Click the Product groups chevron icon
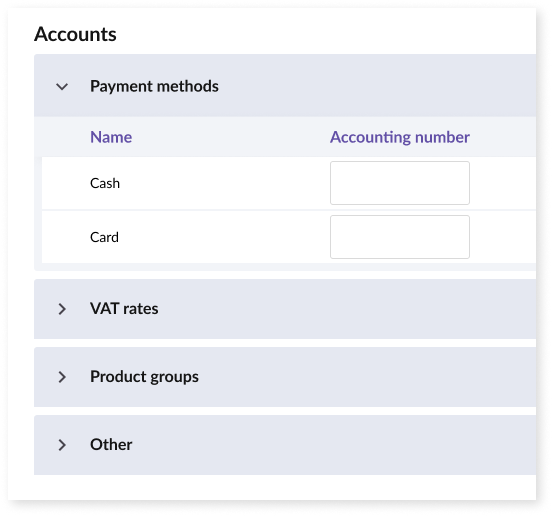This screenshot has height=516, width=552. 62,377
